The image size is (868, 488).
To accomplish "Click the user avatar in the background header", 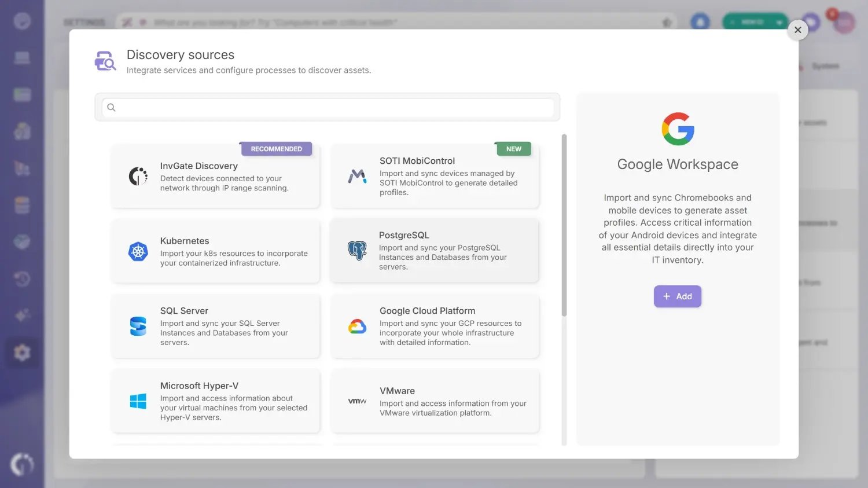I will click(844, 22).
